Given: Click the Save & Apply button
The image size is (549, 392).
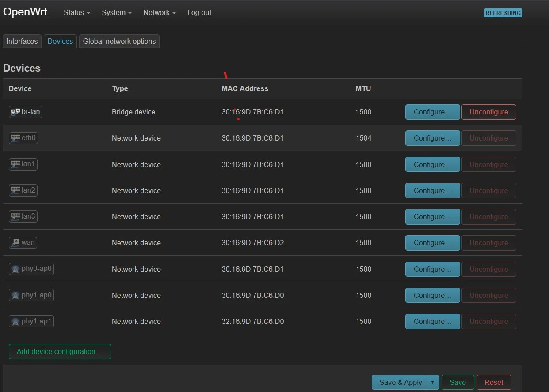Looking at the screenshot, I should pyautogui.click(x=399, y=382).
